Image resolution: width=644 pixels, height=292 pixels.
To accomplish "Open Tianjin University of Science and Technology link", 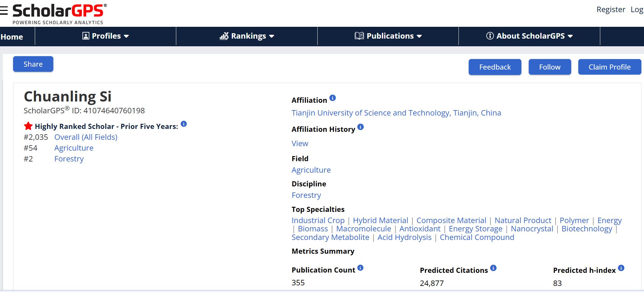I will point(396,113).
